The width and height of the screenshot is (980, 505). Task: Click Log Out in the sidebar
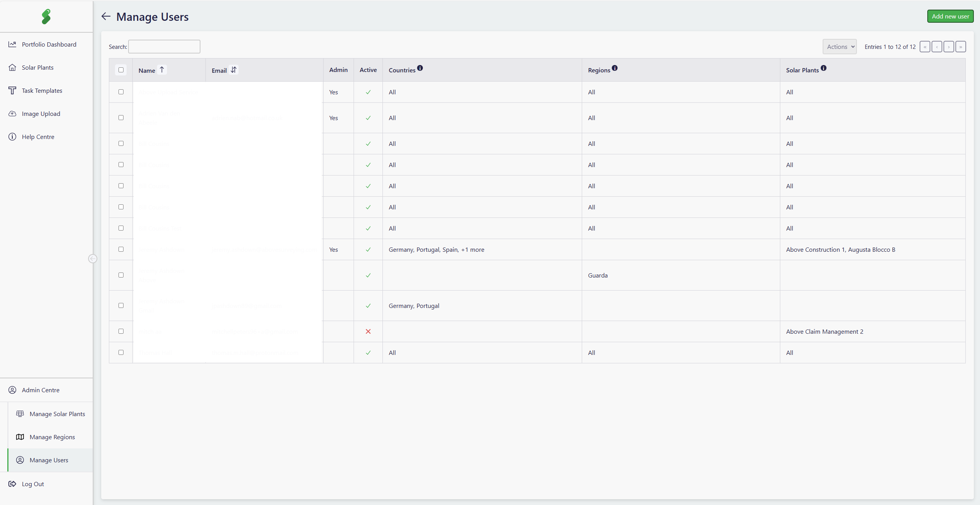click(x=33, y=484)
